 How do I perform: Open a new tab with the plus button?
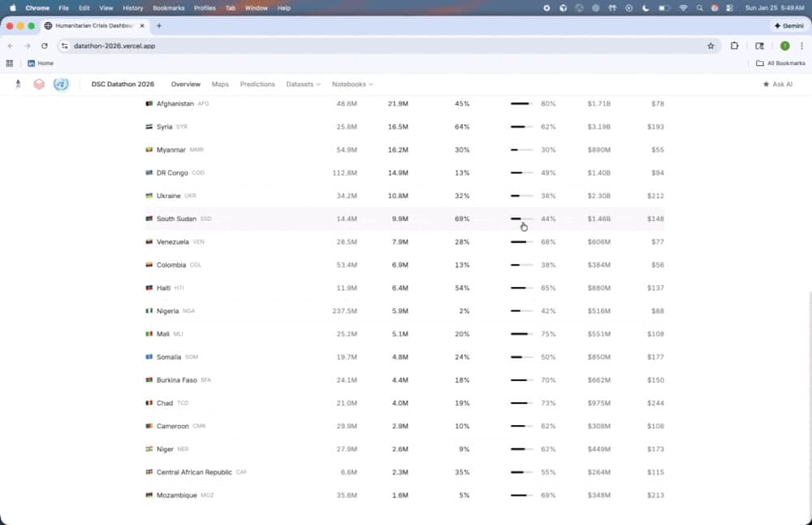159,25
